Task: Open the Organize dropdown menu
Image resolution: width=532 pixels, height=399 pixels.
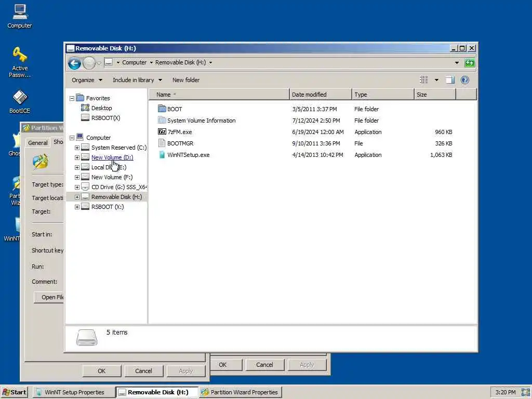Action: 87,80
